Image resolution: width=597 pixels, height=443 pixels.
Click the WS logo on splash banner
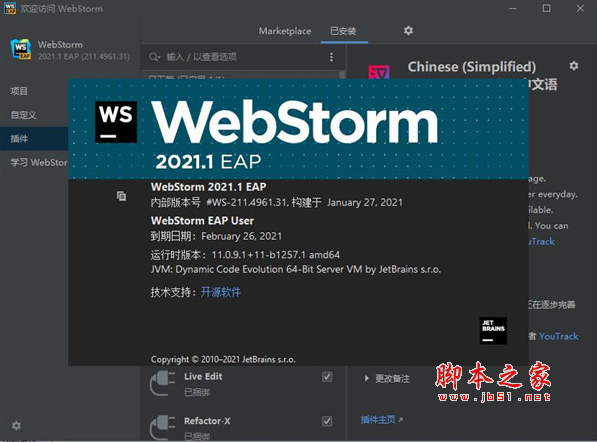116,122
